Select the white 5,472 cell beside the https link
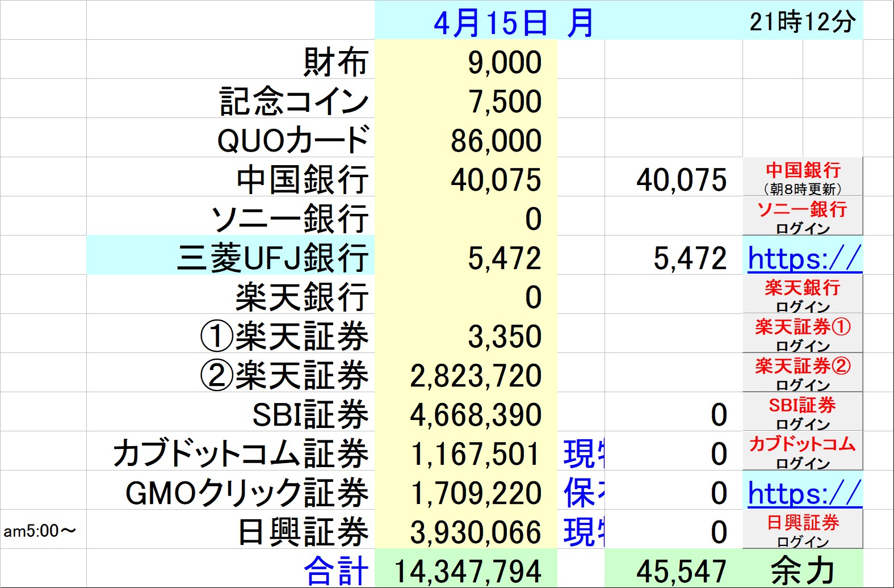Screen dimensions: 894x588 click(x=674, y=255)
